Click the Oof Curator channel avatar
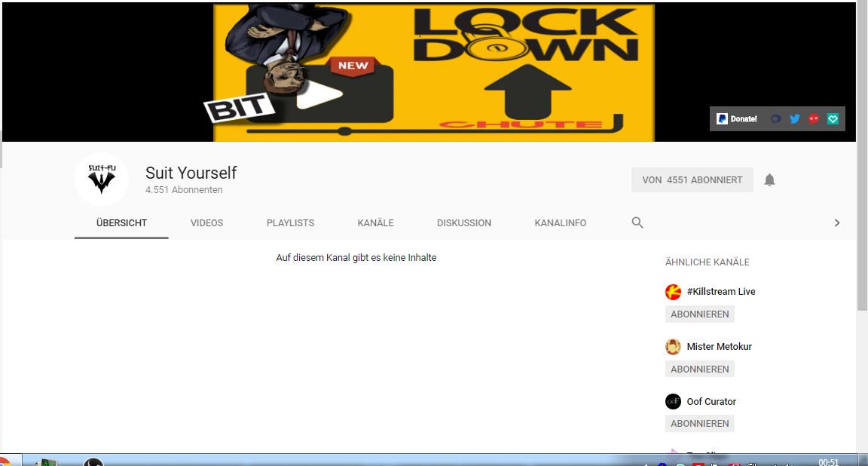868x466 pixels. [x=673, y=401]
